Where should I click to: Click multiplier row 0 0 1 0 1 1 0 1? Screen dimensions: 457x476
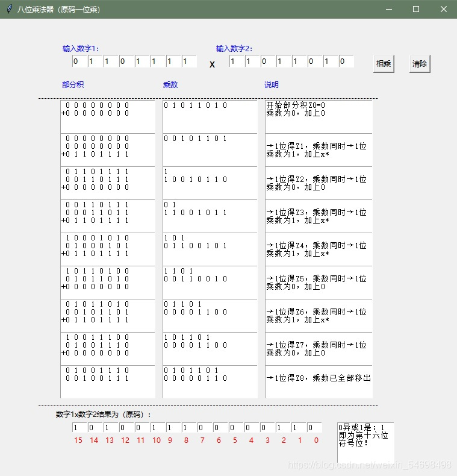196,139
